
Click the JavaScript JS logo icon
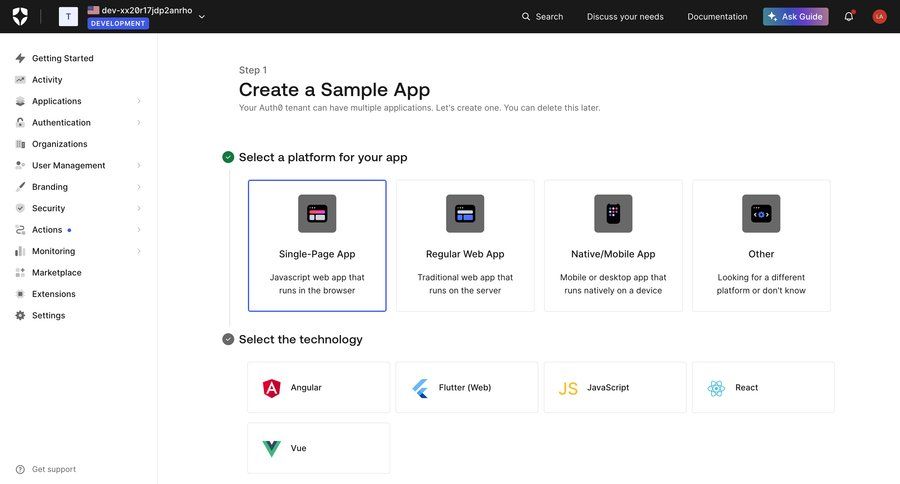(x=568, y=389)
